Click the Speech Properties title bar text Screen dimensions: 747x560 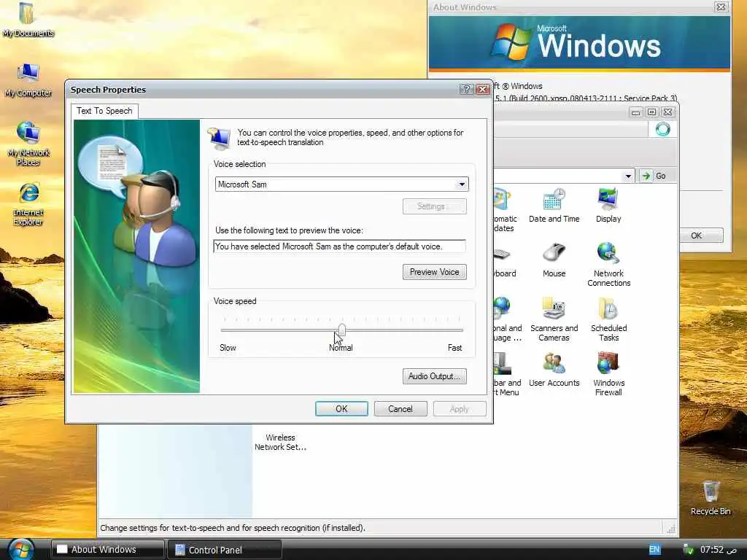point(108,90)
